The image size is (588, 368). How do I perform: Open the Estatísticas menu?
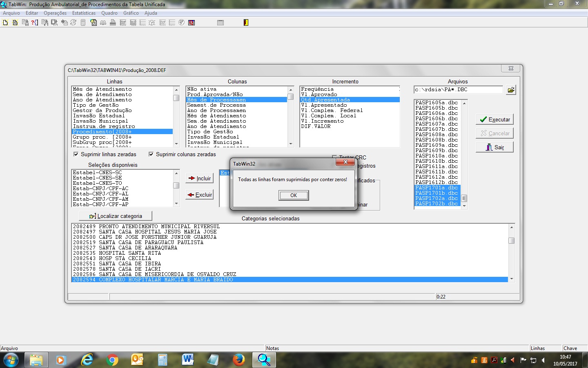84,13
